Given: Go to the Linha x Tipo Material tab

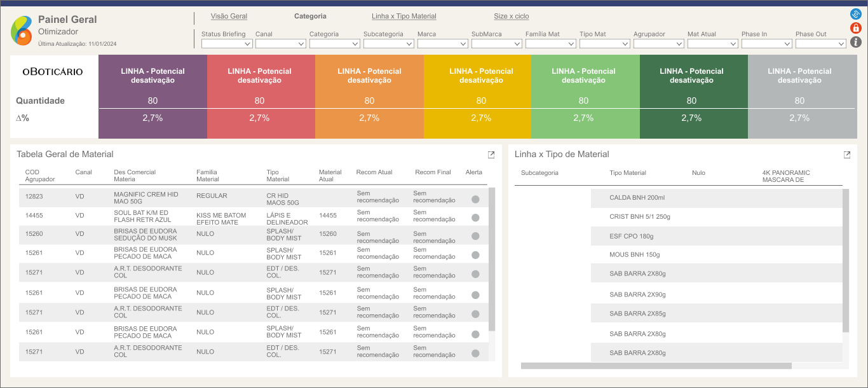Looking at the screenshot, I should [403, 17].
